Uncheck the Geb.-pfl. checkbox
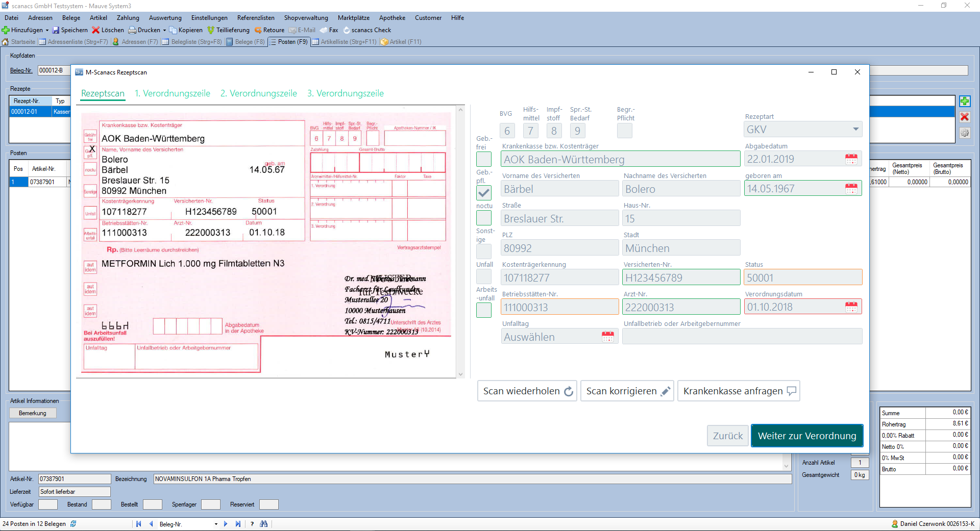 [x=484, y=193]
